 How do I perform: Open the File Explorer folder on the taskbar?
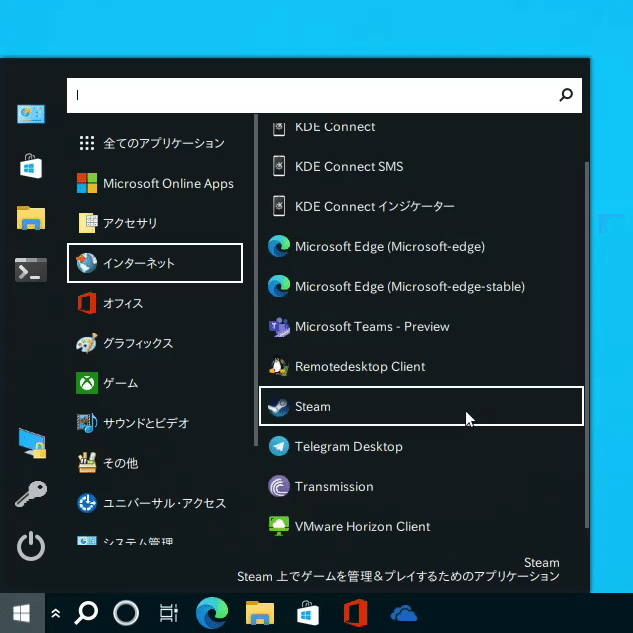point(260,613)
